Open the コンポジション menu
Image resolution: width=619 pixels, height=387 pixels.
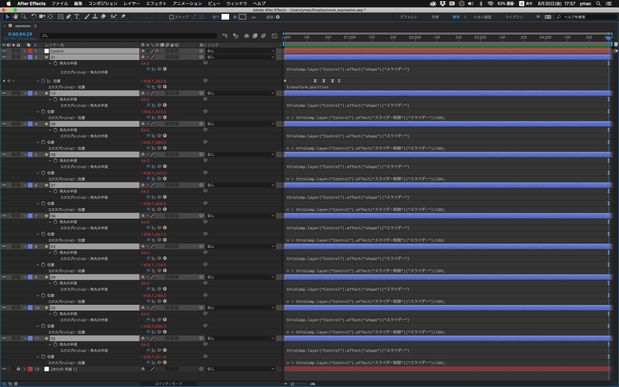[x=102, y=3]
